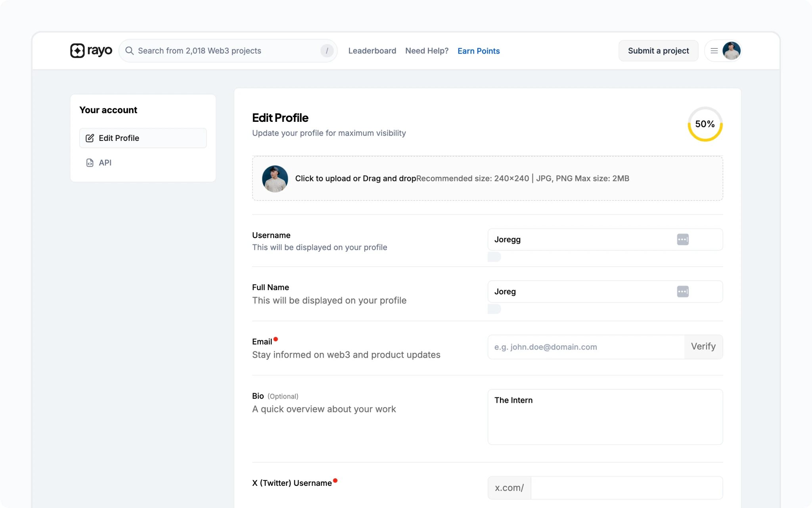Click the slash shortcut badge in search
This screenshot has height=508, width=812.
tap(327, 51)
